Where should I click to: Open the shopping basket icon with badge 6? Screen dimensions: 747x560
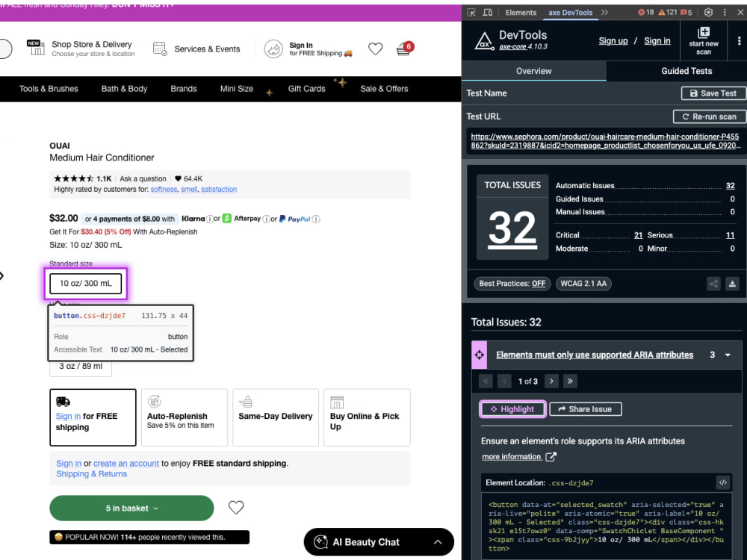(x=404, y=49)
